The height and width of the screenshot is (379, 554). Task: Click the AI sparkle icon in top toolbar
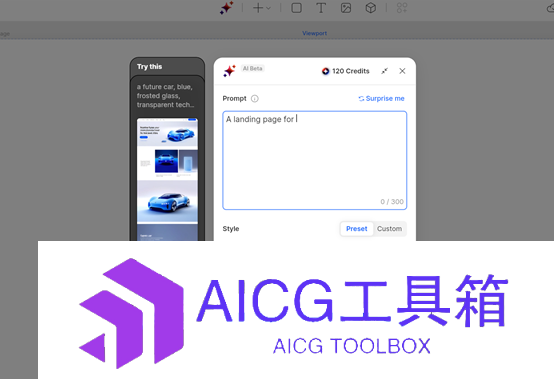pos(226,8)
